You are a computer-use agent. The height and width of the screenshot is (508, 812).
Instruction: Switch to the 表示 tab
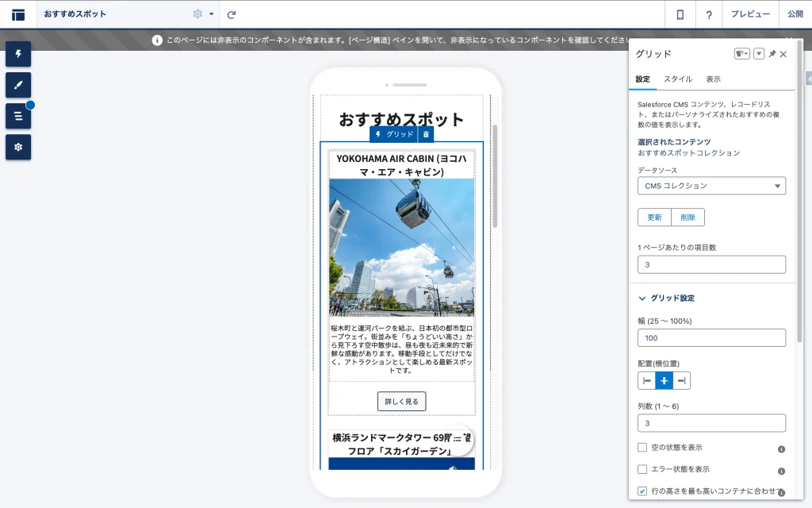[x=713, y=79]
